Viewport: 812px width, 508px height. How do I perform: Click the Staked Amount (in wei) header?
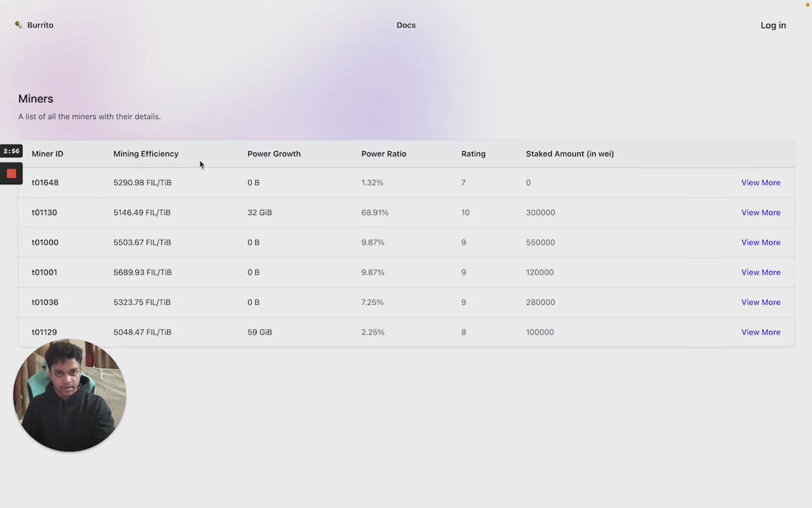[570, 154]
